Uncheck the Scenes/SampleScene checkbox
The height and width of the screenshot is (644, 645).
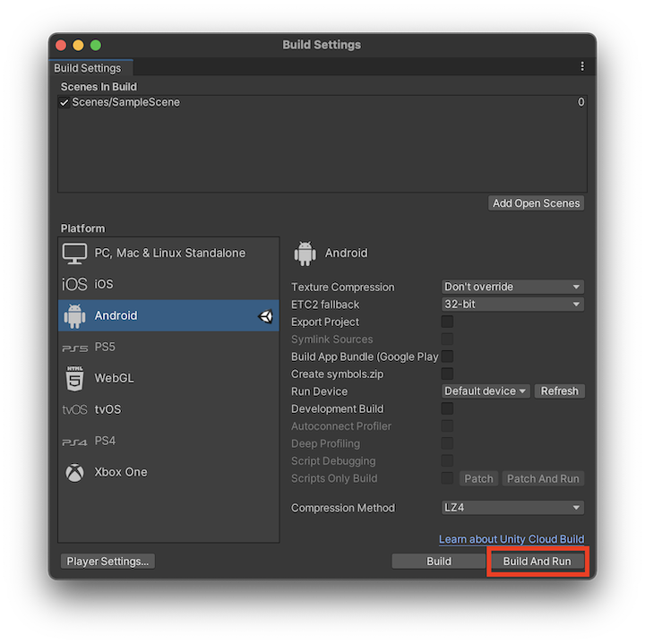point(64,103)
